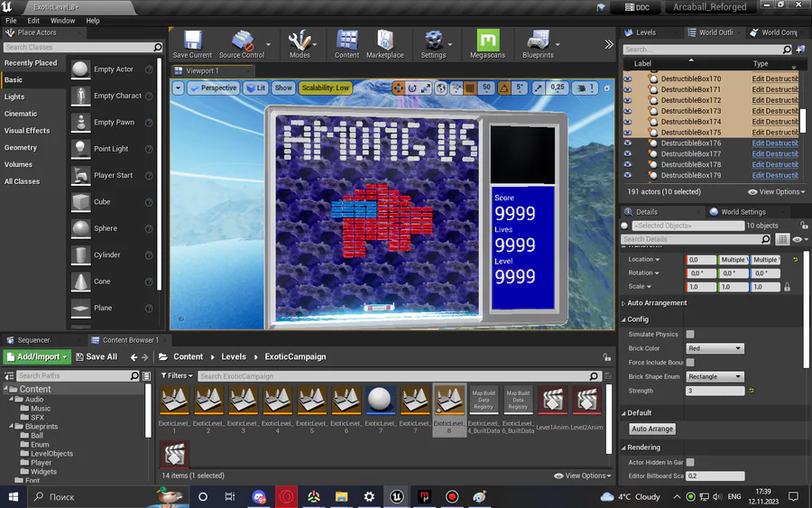Open grid snap value 50 dropdown
Image resolution: width=812 pixels, height=508 pixels.
pyautogui.click(x=486, y=88)
